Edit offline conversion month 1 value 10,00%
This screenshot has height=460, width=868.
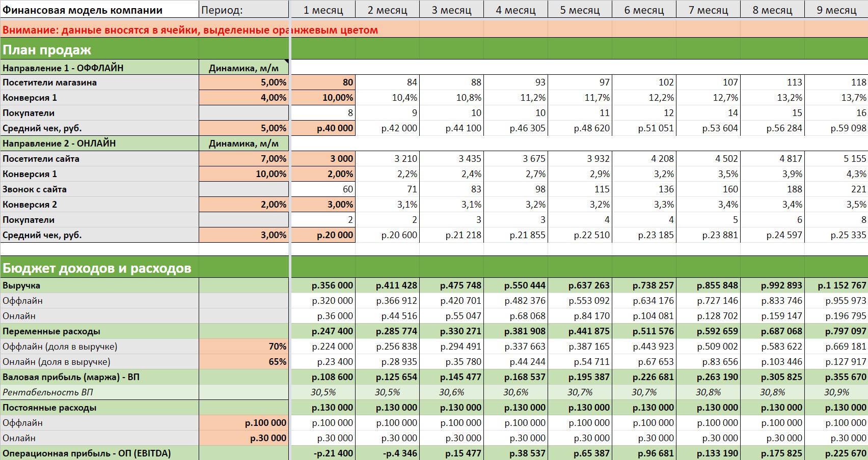[323, 98]
